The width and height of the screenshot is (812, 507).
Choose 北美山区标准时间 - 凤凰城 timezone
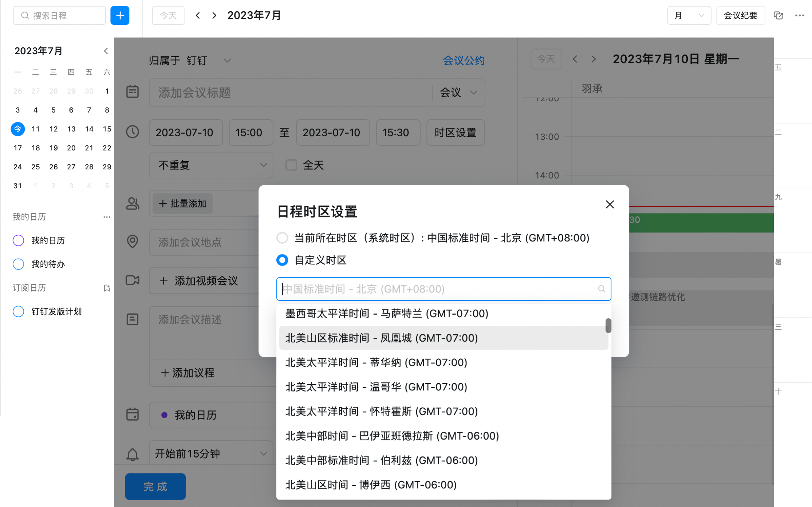click(x=444, y=338)
